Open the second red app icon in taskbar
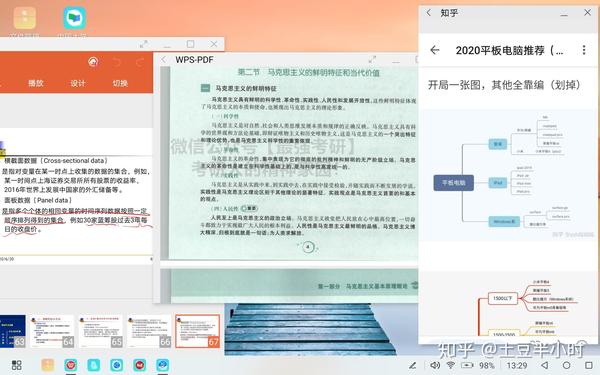Screen dimensions: 600x375 click(x=140, y=365)
